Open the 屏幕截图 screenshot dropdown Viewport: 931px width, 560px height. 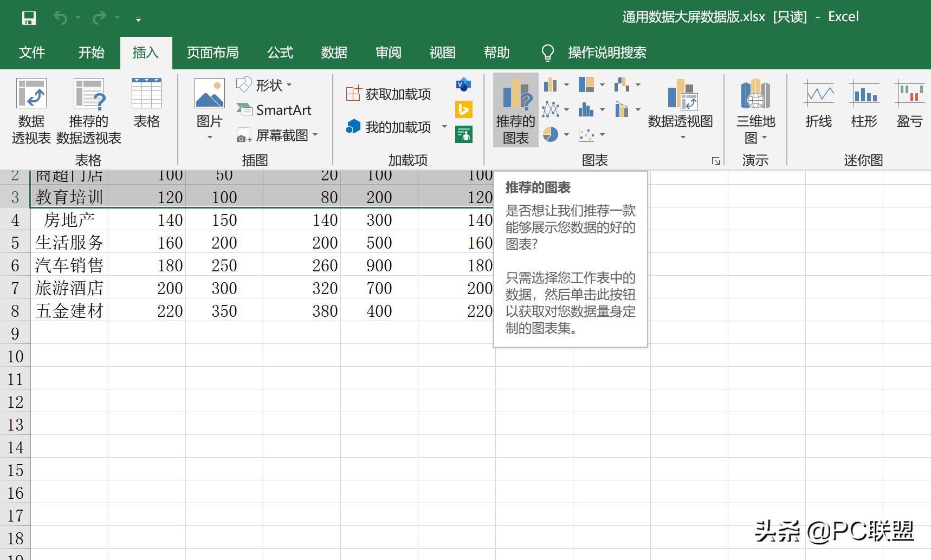(x=316, y=135)
